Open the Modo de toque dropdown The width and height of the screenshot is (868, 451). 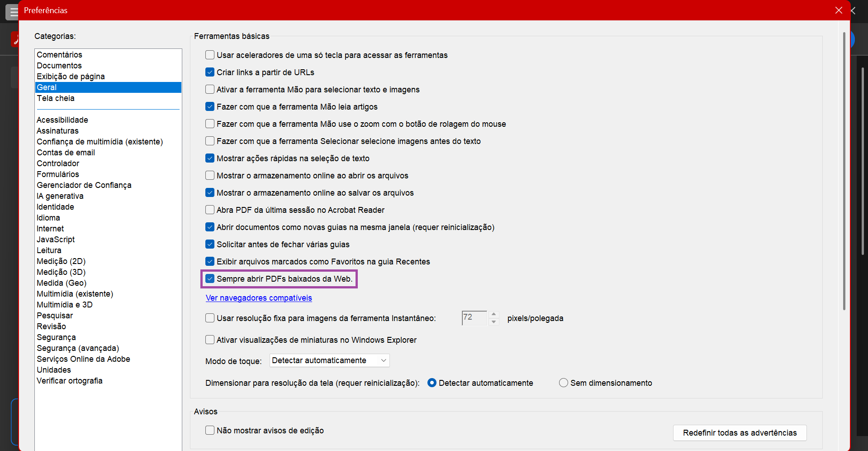coord(329,360)
